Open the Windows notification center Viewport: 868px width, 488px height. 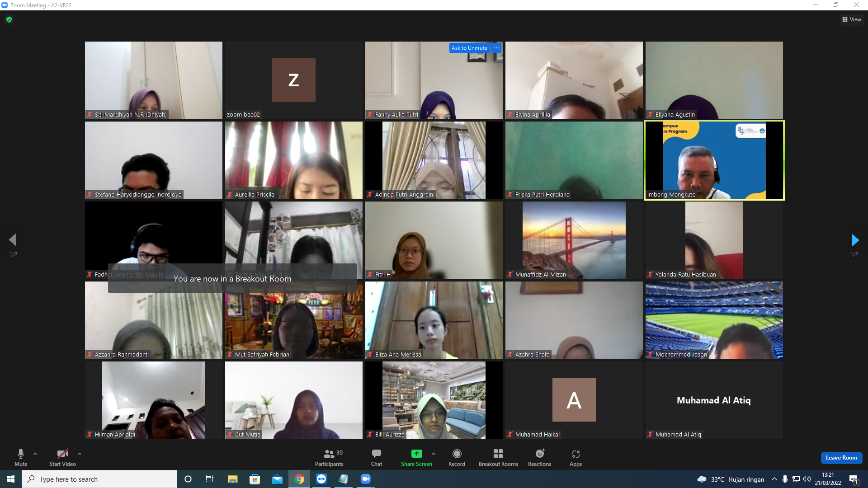click(x=854, y=479)
